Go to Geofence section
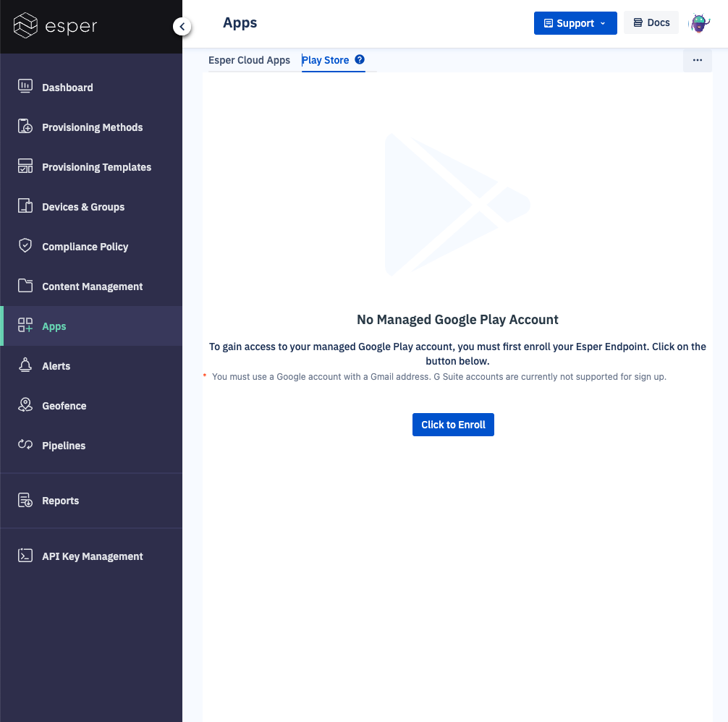 pos(91,406)
